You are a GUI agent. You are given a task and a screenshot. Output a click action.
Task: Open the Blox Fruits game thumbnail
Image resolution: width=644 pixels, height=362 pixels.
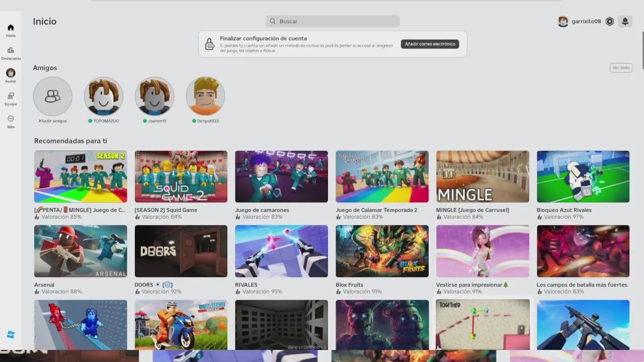coord(382,251)
